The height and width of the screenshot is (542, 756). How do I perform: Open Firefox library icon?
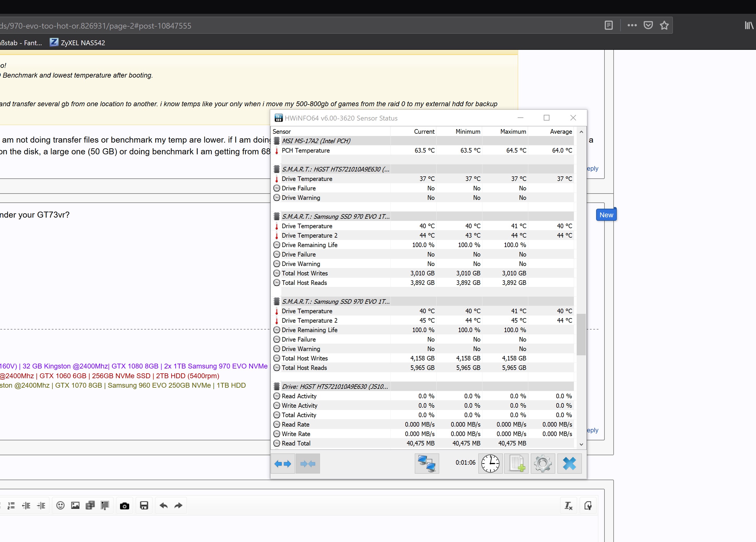coord(749,25)
